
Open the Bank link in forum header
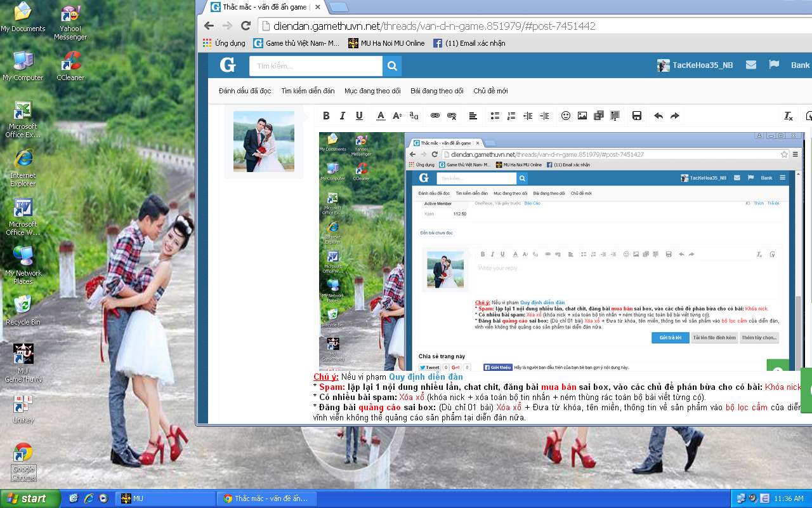[800, 65]
